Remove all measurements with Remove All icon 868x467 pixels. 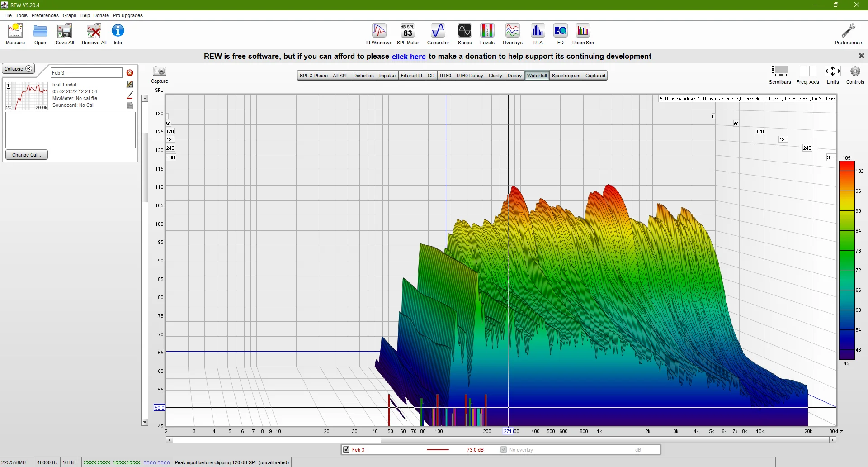94,34
